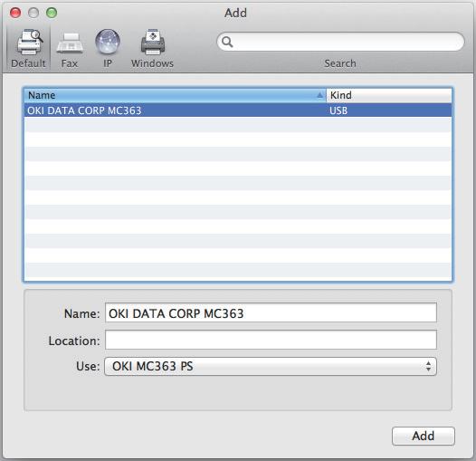Open the Use driver dropdown
476x461 pixels.
point(271,366)
